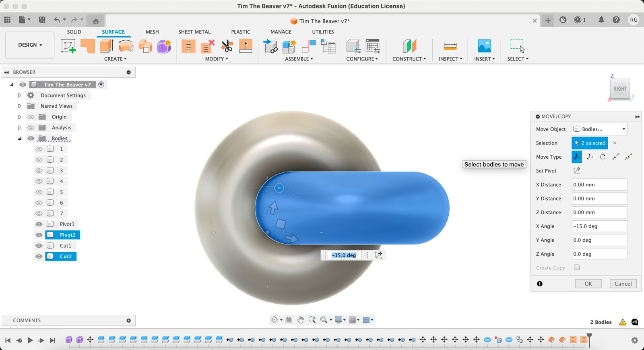The width and height of the screenshot is (644, 350).
Task: Click the Zoom window icon in navigation bar
Action: point(312,320)
